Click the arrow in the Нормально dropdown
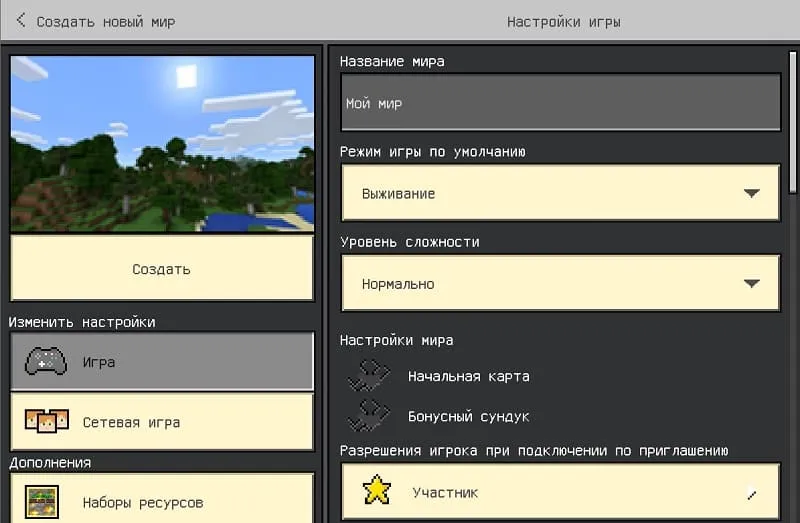 (x=752, y=284)
